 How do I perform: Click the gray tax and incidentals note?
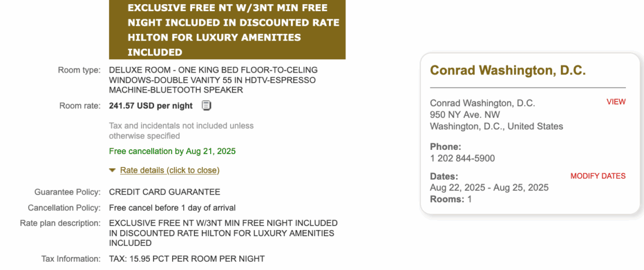(x=181, y=131)
